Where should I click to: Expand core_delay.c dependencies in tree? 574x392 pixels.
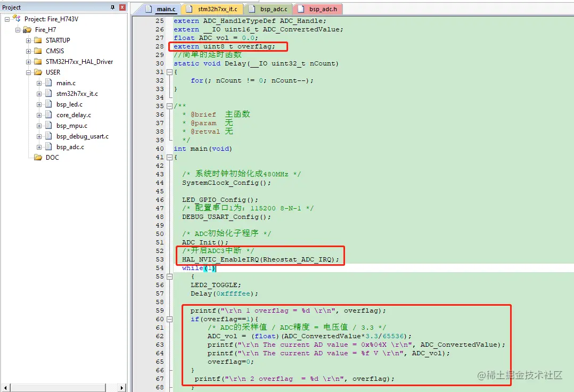pos(39,115)
